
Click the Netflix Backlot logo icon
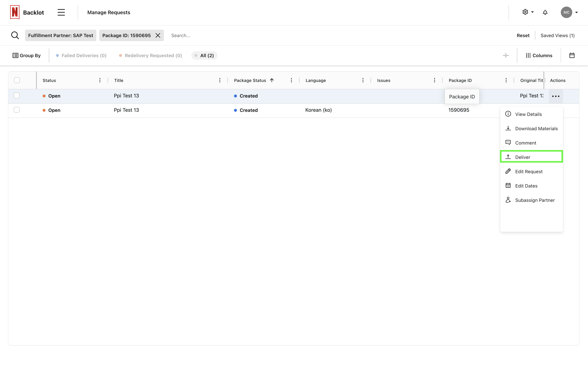pyautogui.click(x=15, y=12)
